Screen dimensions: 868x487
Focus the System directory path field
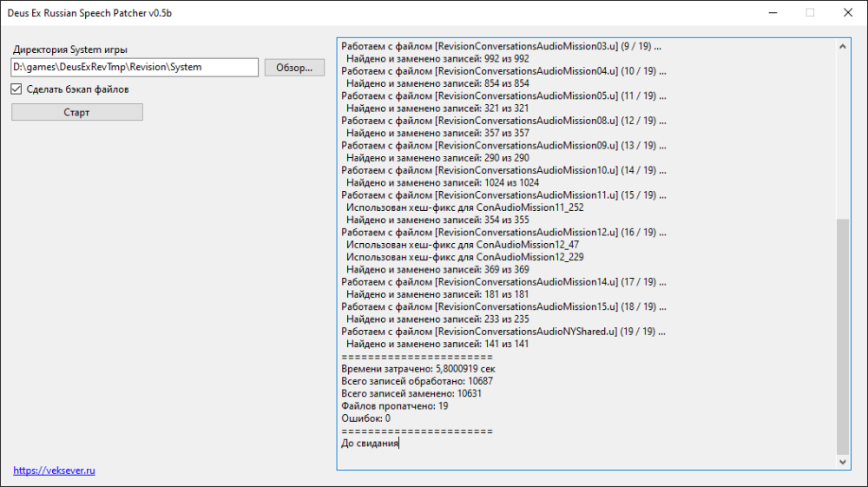point(135,68)
